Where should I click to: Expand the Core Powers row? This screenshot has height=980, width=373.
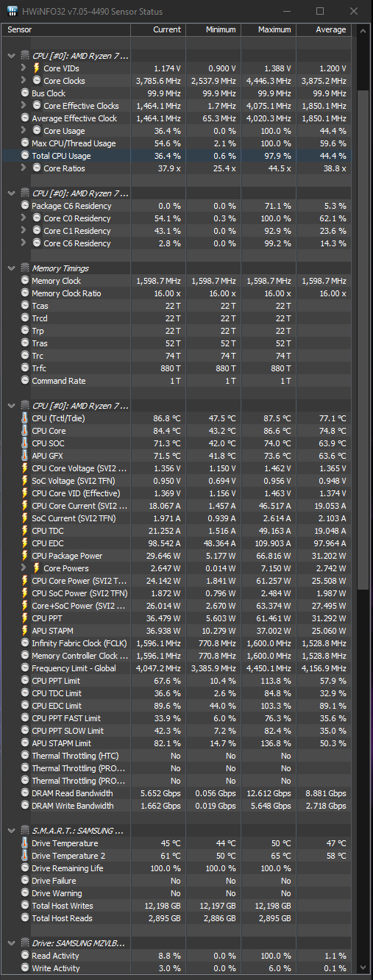coord(25,568)
